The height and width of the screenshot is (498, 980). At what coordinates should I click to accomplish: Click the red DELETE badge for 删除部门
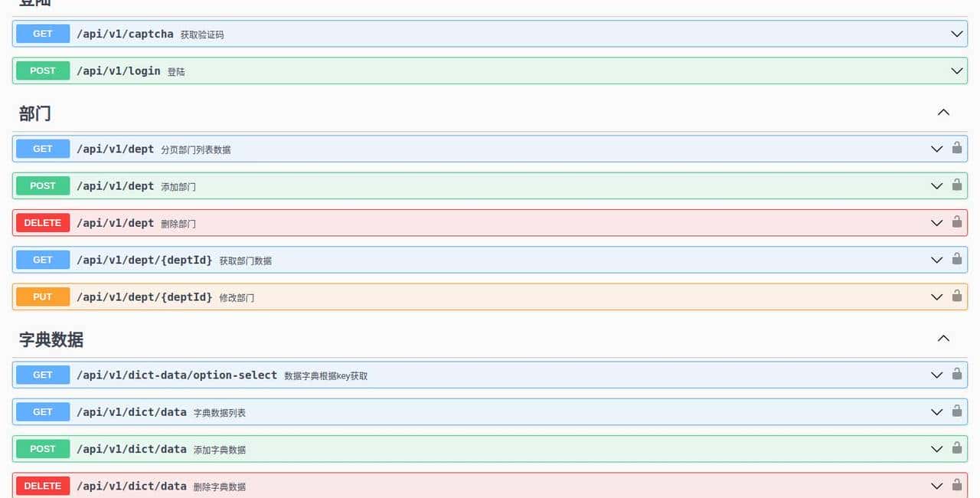click(43, 223)
